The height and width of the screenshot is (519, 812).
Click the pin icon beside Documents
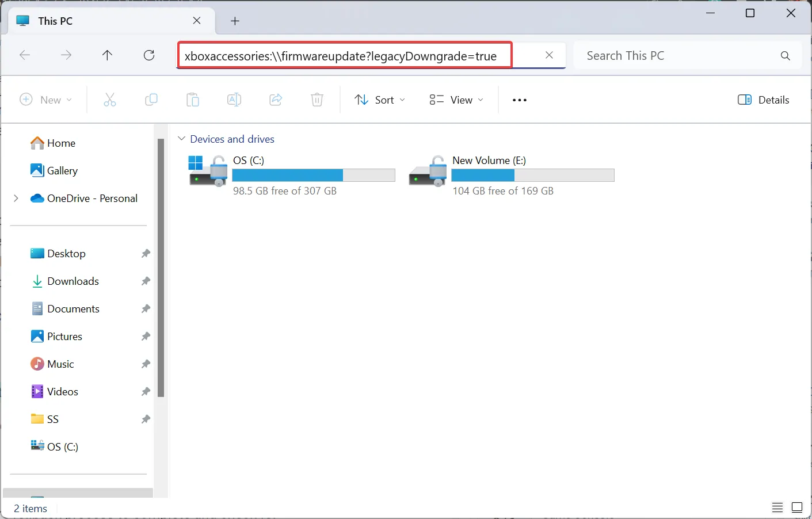click(146, 308)
